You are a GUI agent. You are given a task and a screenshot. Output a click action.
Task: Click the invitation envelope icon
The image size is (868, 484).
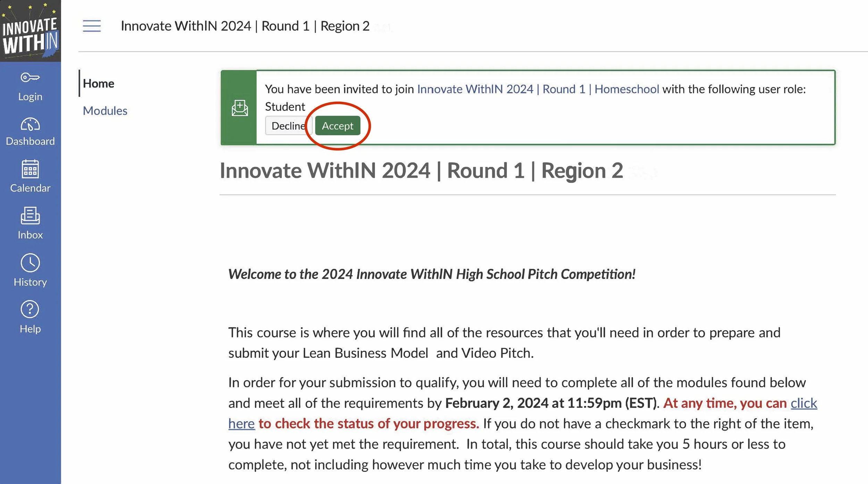240,108
